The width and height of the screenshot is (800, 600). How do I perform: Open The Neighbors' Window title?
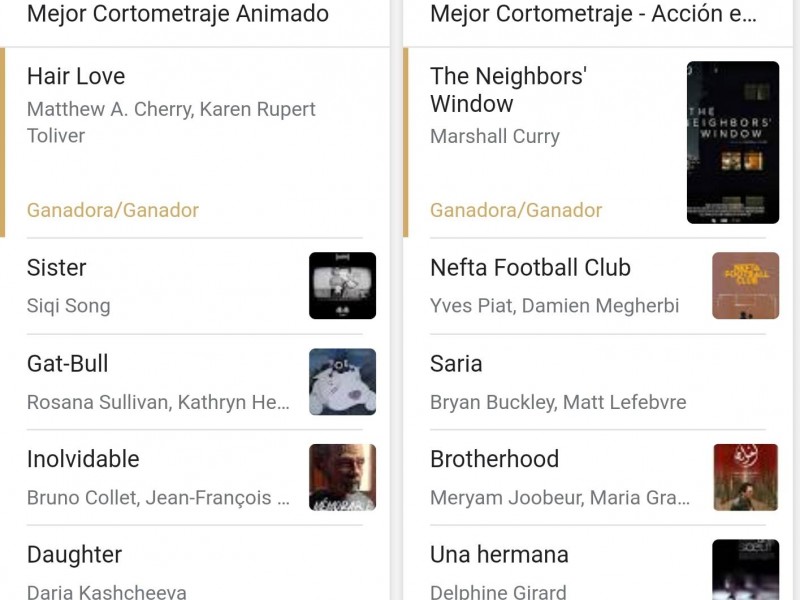507,90
